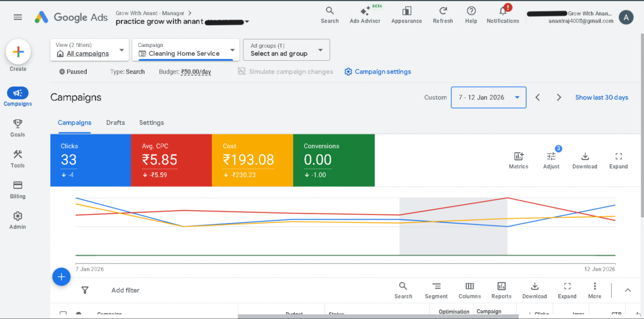Click the Refresh icon
Viewport: 644px width, 319px height.
pyautogui.click(x=443, y=14)
